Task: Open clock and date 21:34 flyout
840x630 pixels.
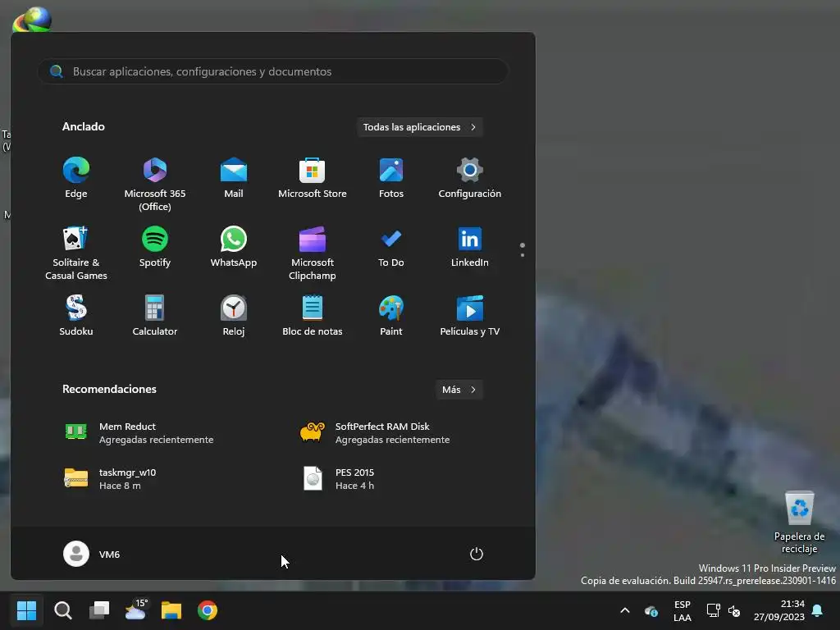Action: pyautogui.click(x=779, y=610)
